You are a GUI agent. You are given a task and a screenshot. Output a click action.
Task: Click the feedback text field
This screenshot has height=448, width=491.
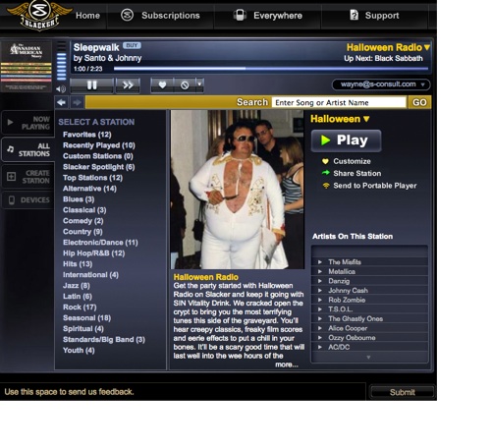tap(184, 392)
